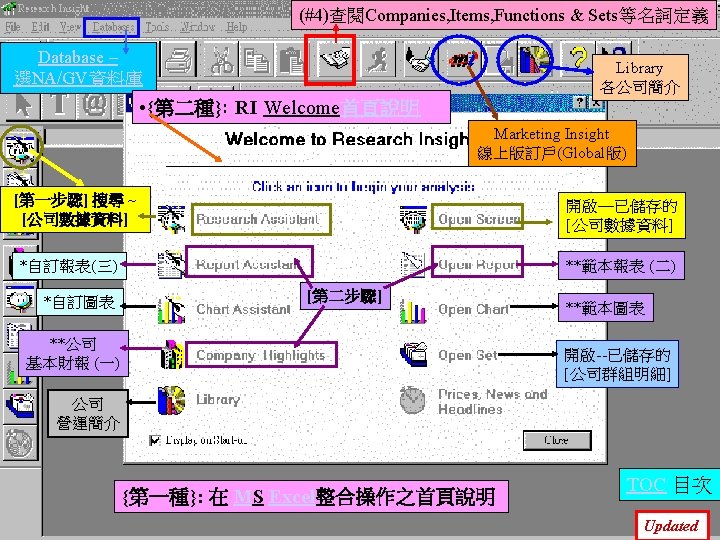Select Open Set label
The width and height of the screenshot is (720, 540).
(x=468, y=355)
